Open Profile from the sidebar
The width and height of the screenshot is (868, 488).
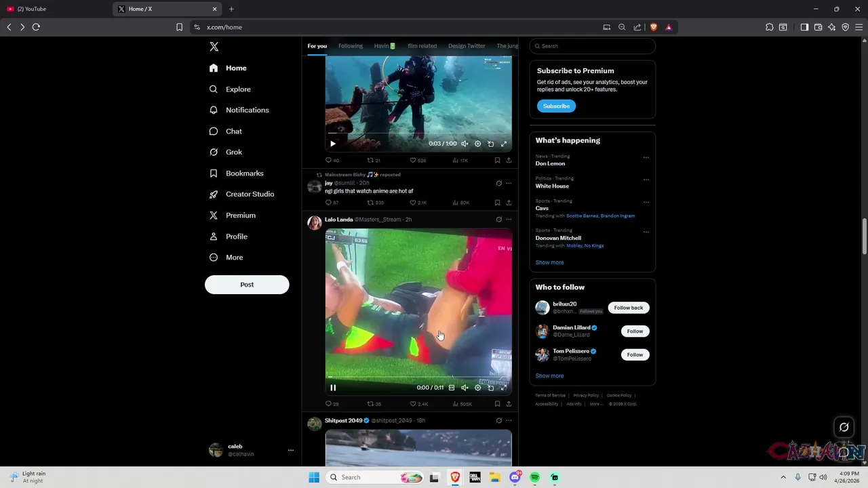229,236
